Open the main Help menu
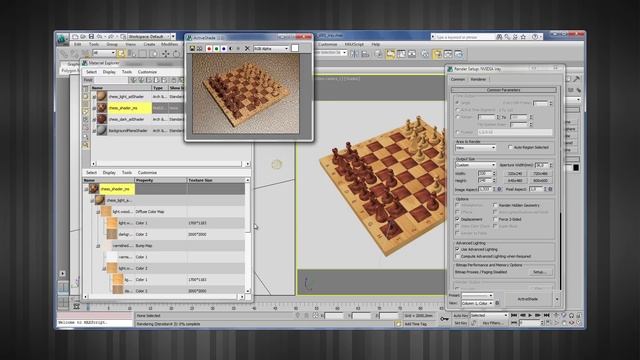The width and height of the screenshot is (640, 360). (x=376, y=44)
